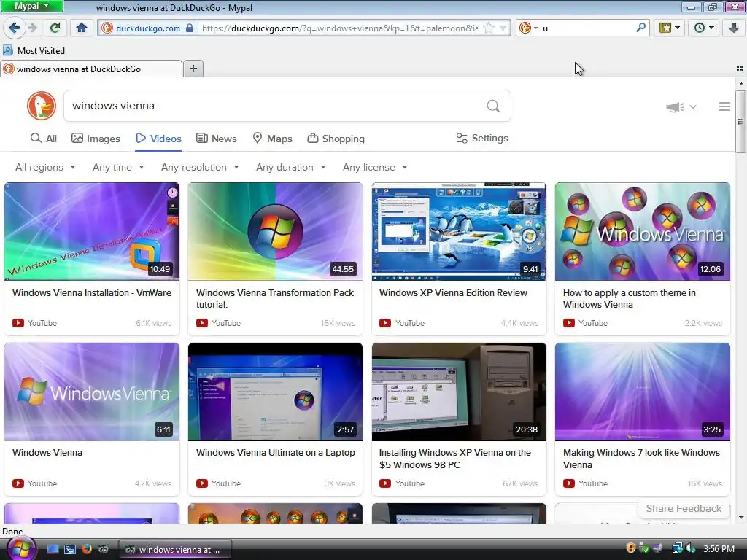Click the Most Visited bookmarks icon

[x=7, y=50]
